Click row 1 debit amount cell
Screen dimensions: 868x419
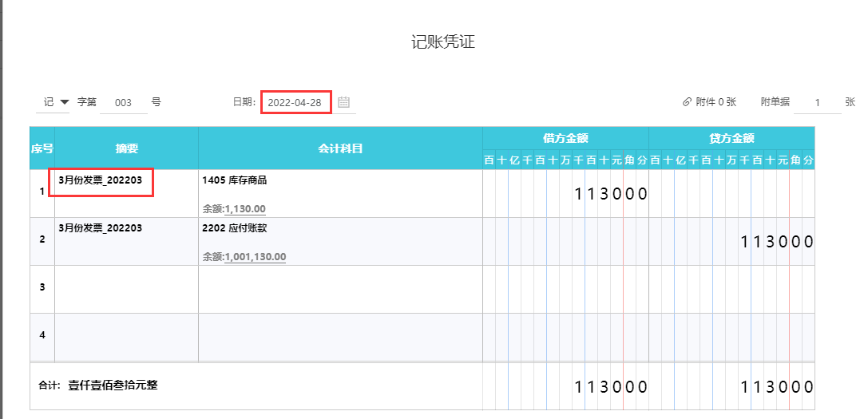(565, 193)
